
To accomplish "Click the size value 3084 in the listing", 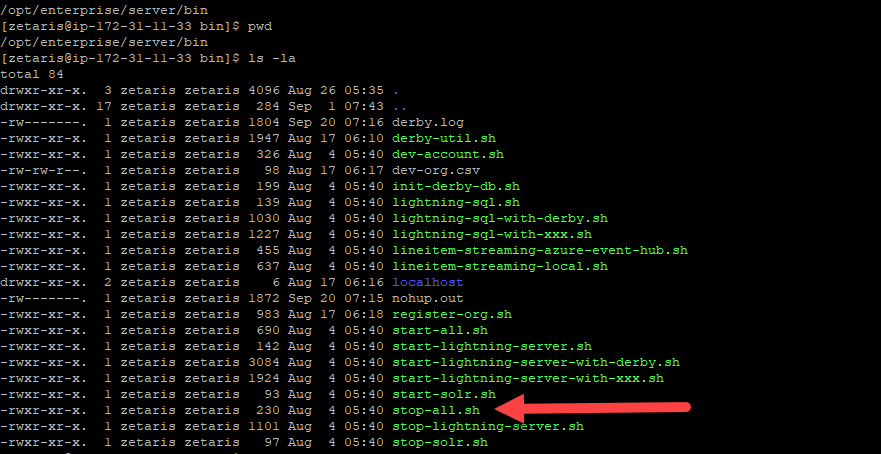I will (x=264, y=362).
